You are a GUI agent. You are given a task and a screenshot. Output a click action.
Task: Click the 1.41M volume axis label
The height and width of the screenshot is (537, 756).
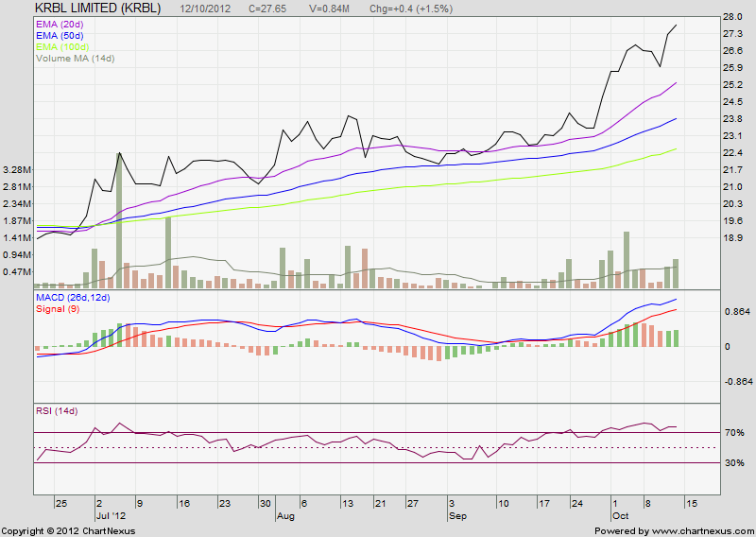[x=17, y=238]
